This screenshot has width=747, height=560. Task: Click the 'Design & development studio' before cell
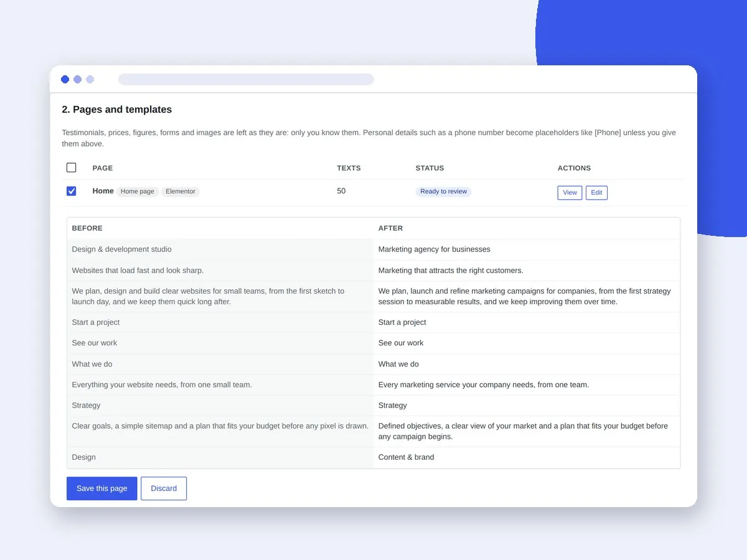tap(220, 250)
